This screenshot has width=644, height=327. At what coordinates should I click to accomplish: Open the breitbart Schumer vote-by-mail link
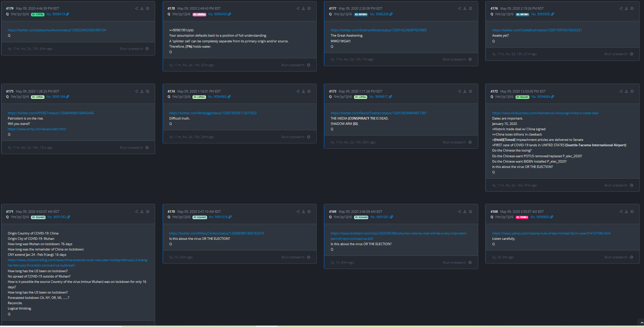pos(398,236)
